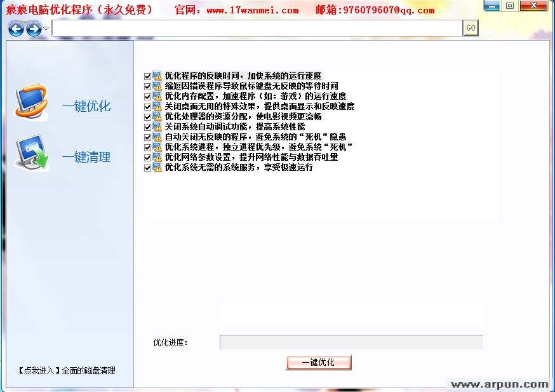Open 【点我进入】全面的磁盘清理 link
555x392 pixels.
pyautogui.click(x=66, y=371)
